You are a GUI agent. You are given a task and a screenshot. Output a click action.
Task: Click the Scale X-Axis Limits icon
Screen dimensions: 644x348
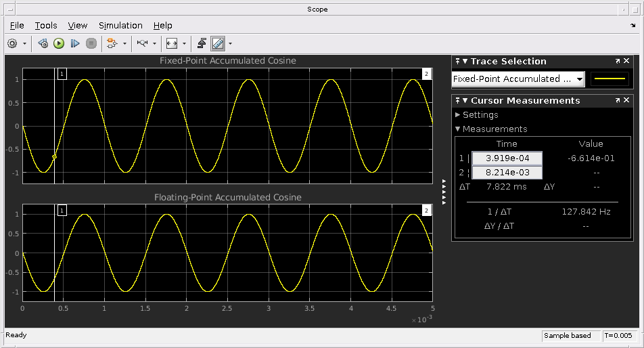172,43
